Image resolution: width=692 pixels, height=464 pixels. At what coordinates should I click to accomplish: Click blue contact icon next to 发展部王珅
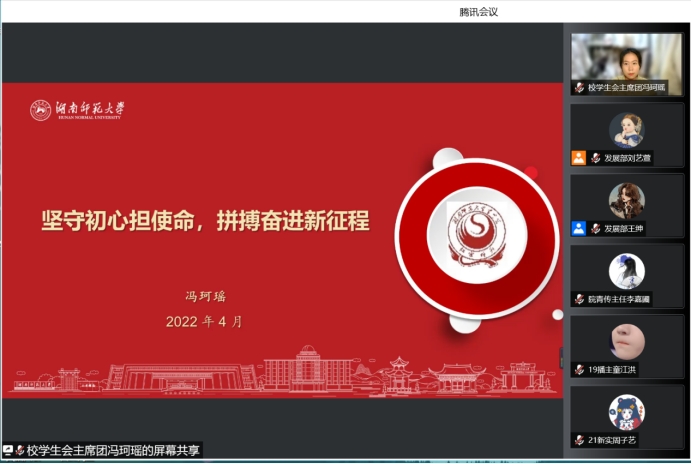pyautogui.click(x=578, y=228)
